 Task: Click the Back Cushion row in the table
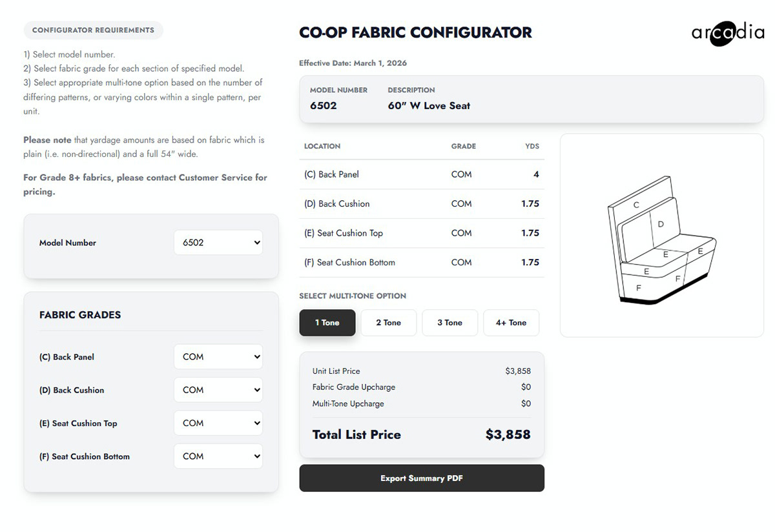[421, 204]
